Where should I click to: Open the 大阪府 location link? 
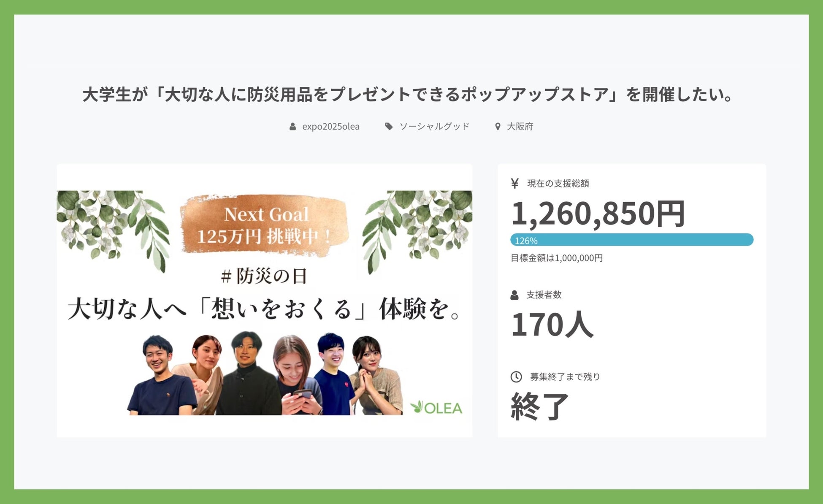pyautogui.click(x=520, y=126)
